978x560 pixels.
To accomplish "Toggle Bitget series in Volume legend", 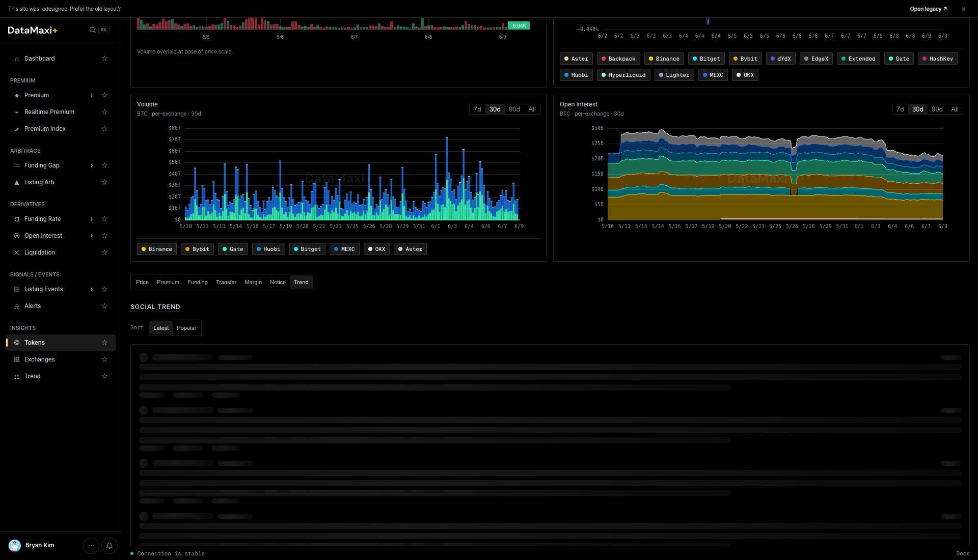I will (307, 249).
